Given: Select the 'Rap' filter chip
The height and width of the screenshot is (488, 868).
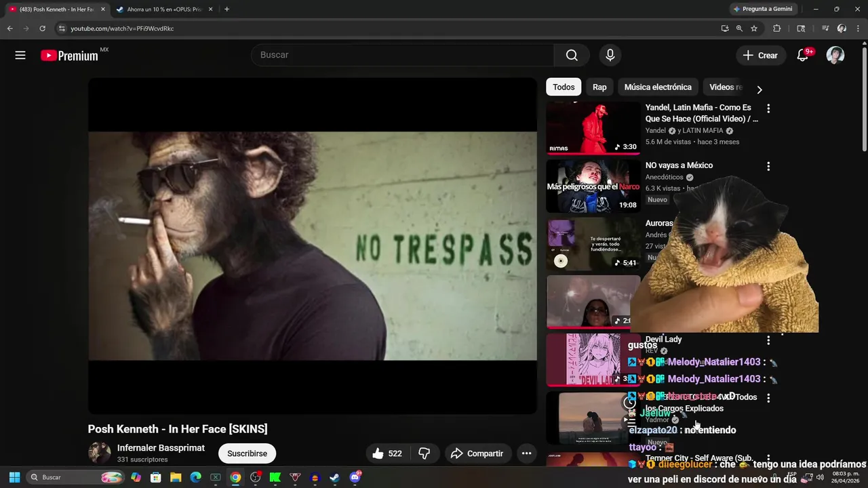Looking at the screenshot, I should pyautogui.click(x=599, y=87).
